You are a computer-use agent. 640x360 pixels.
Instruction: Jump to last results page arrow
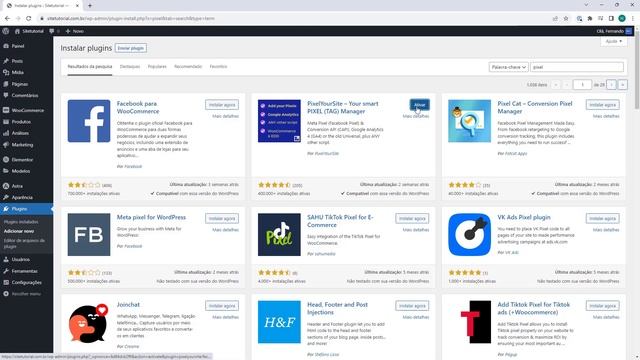[622, 85]
